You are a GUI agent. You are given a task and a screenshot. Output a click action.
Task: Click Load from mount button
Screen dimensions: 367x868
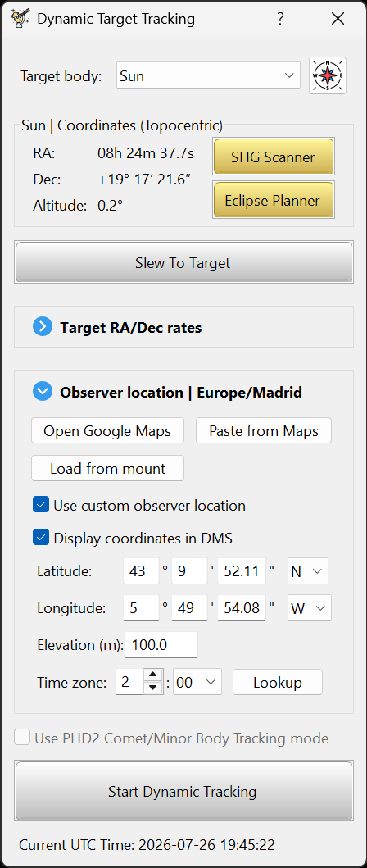[107, 468]
